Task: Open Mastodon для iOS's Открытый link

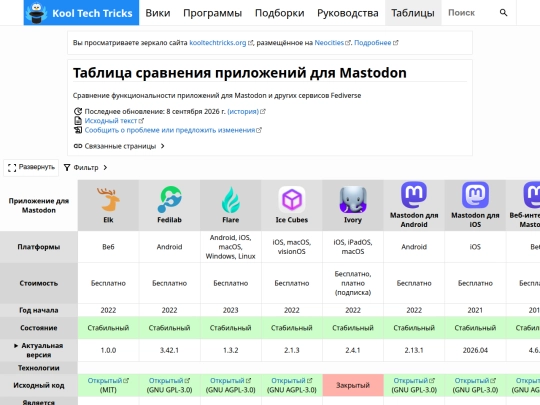Action: pos(471,381)
